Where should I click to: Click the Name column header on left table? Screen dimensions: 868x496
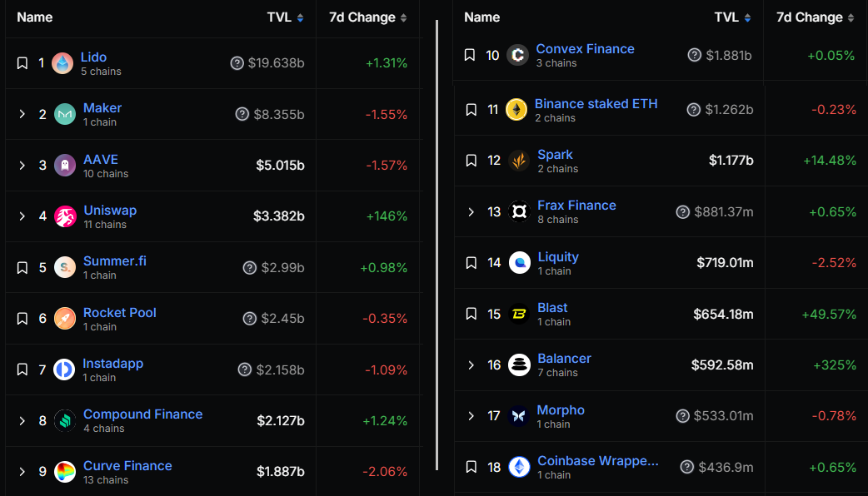(35, 17)
